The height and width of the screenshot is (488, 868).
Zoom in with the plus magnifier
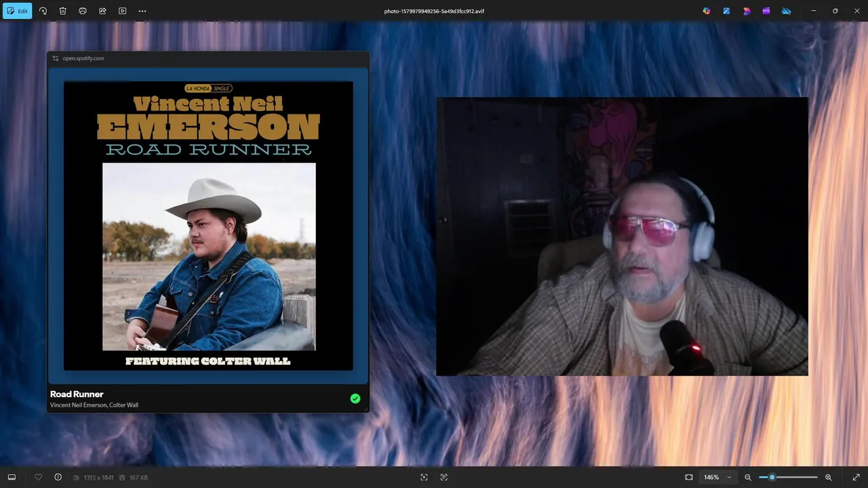click(828, 477)
